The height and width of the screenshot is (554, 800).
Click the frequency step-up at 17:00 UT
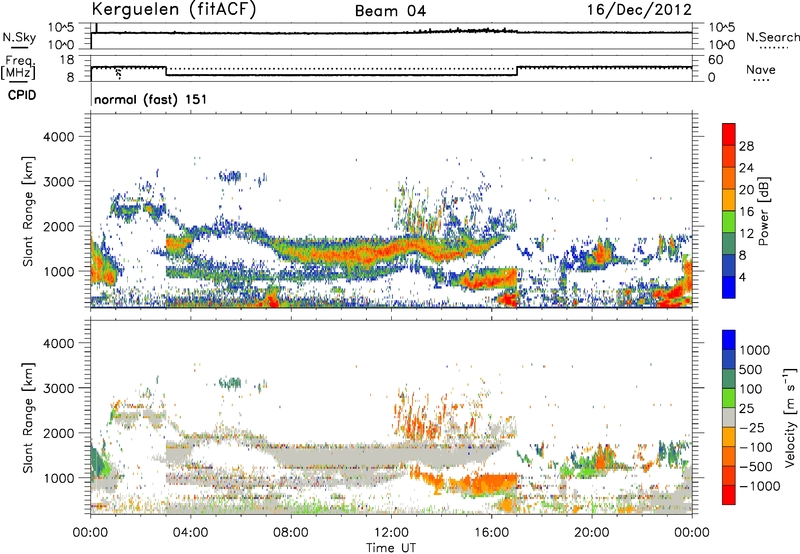point(517,71)
